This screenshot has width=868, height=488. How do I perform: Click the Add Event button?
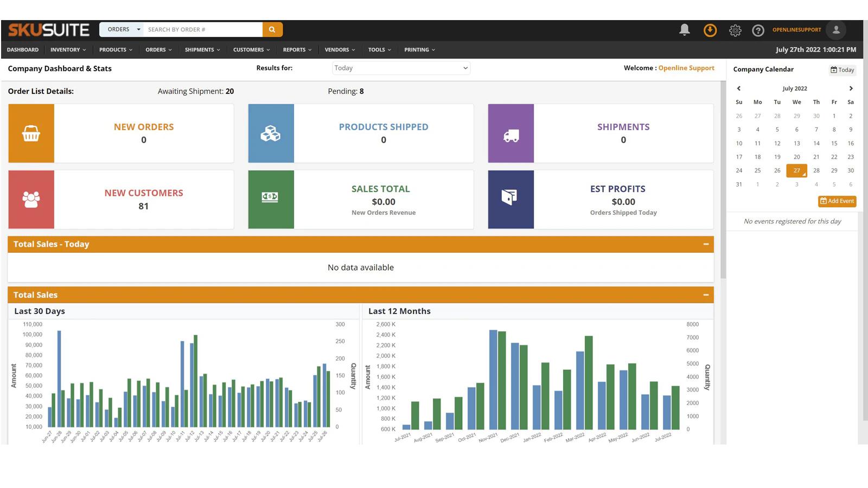[837, 201]
